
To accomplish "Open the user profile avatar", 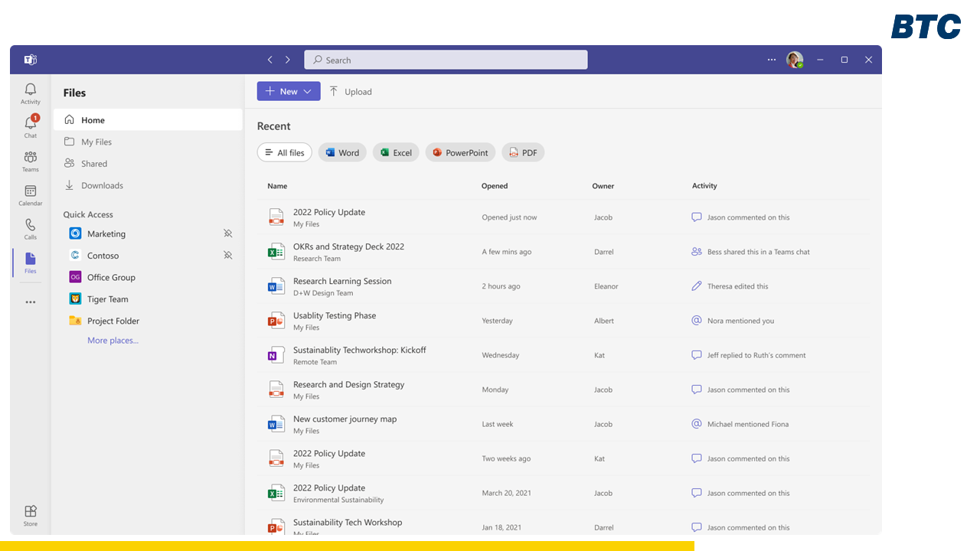I will (x=795, y=60).
